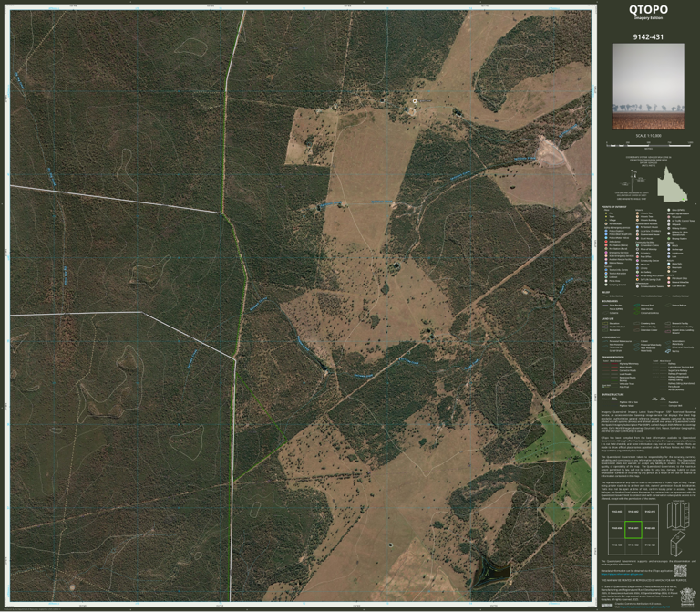Click the INFRASTRUCTURE legend heading
Screen dimensions: 700x612
point(612,394)
